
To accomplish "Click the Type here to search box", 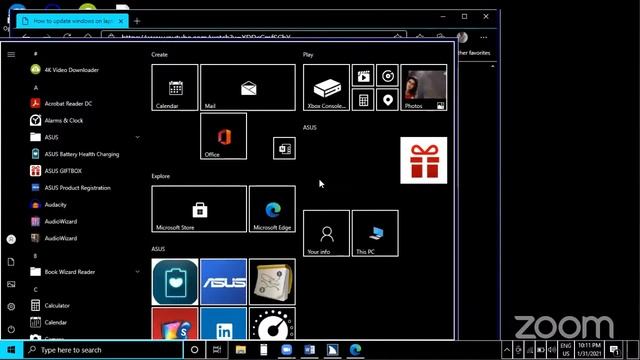I will (x=103, y=350).
